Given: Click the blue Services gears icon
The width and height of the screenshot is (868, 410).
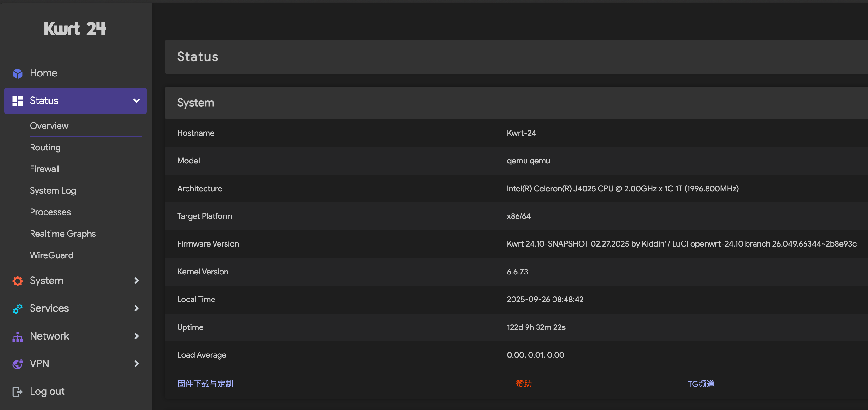Looking at the screenshot, I should point(17,308).
